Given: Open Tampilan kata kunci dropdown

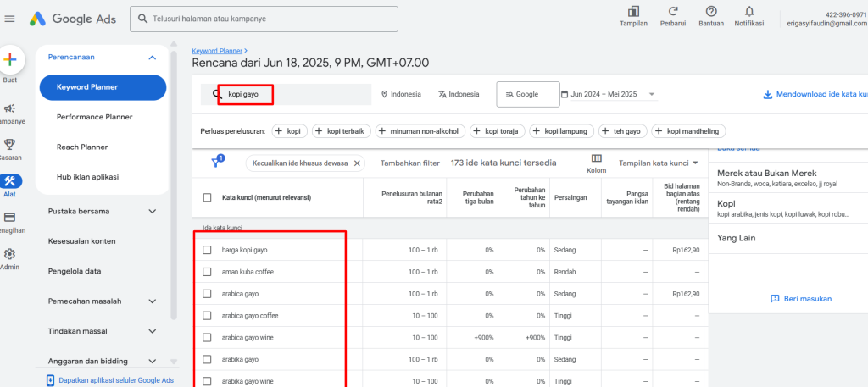Looking at the screenshot, I should point(658,163).
